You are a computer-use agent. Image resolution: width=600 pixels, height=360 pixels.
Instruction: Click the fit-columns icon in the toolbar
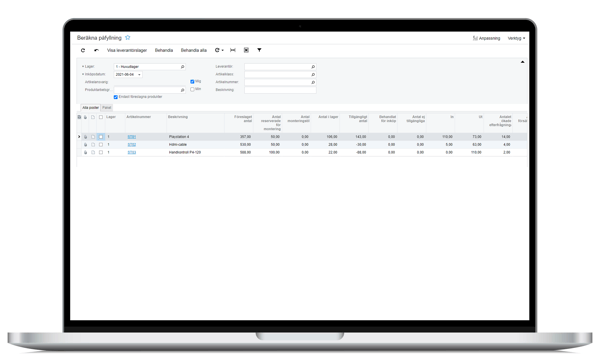point(233,50)
